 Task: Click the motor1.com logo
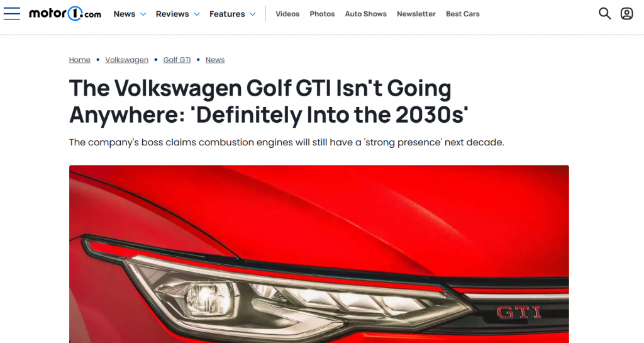[65, 14]
